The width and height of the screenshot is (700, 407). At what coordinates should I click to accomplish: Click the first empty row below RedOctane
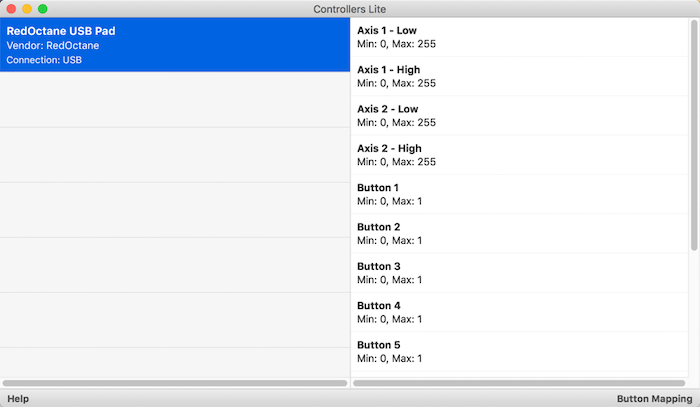pos(175,100)
